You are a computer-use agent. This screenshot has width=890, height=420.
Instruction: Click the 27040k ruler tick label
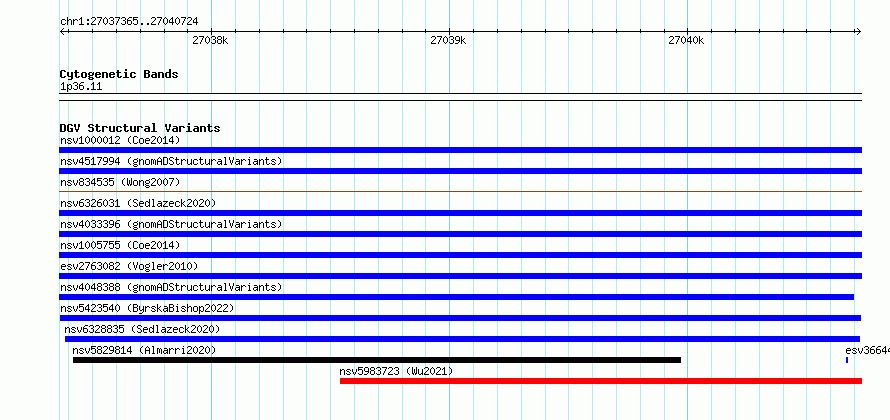[686, 40]
